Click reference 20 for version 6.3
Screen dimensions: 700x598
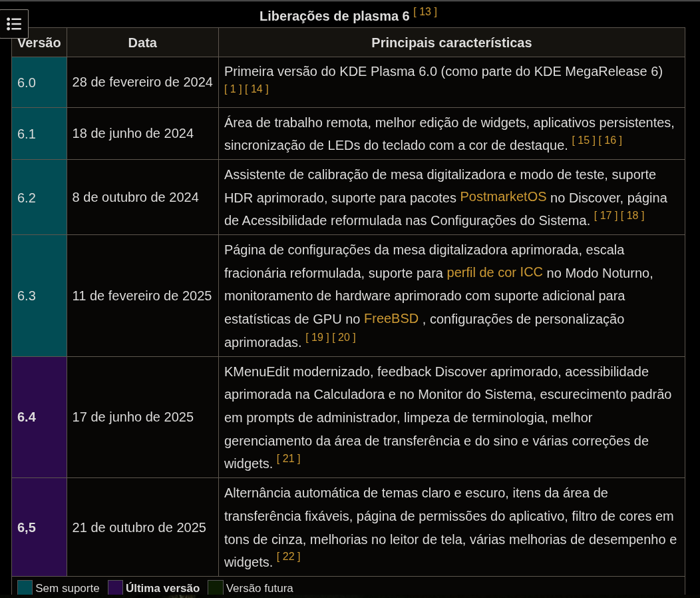click(x=344, y=338)
